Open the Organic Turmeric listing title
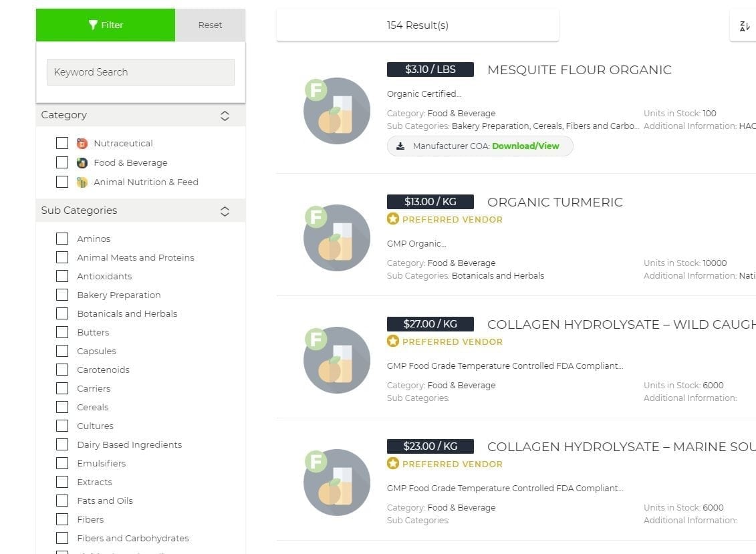The image size is (756, 554). coord(555,202)
